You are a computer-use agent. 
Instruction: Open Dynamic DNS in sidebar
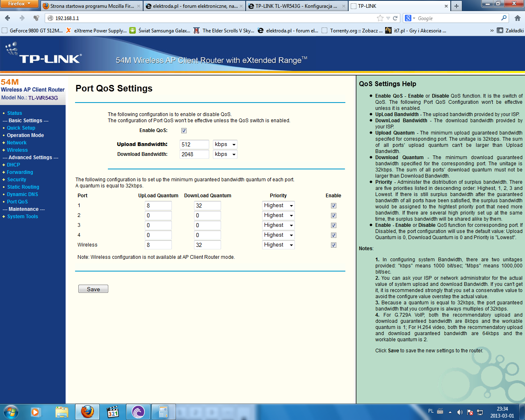coord(22,194)
